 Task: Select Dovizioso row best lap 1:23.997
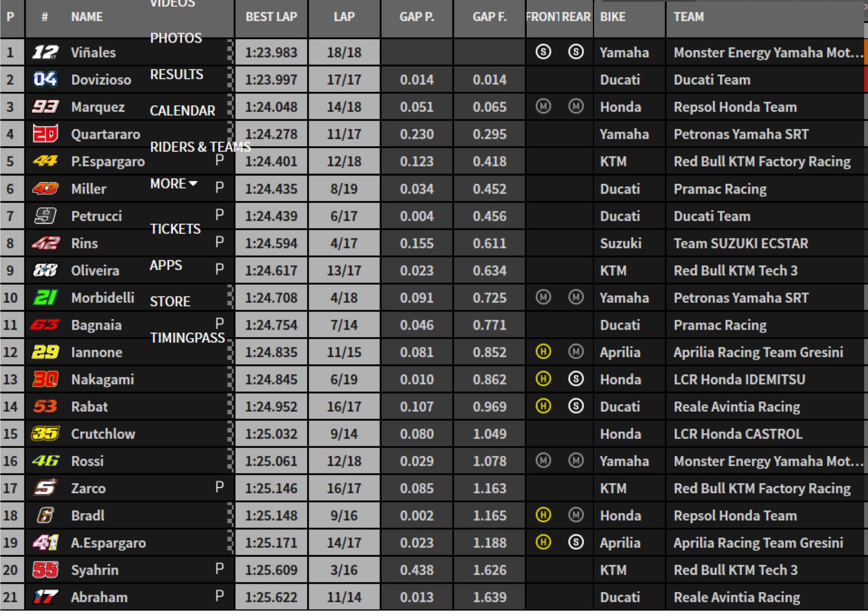pos(271,80)
